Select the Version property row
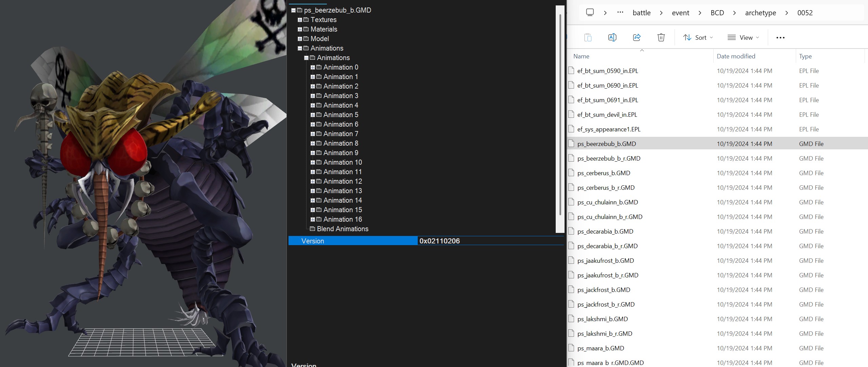 [426, 241]
